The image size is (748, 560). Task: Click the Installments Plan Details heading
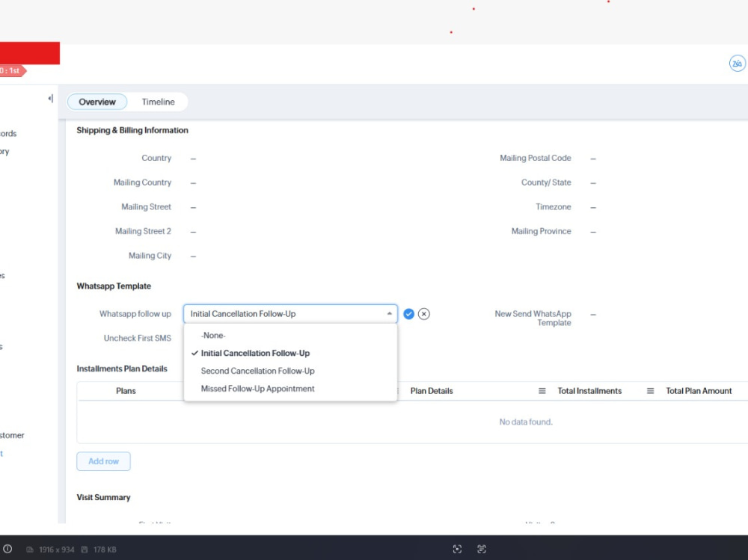pos(122,369)
